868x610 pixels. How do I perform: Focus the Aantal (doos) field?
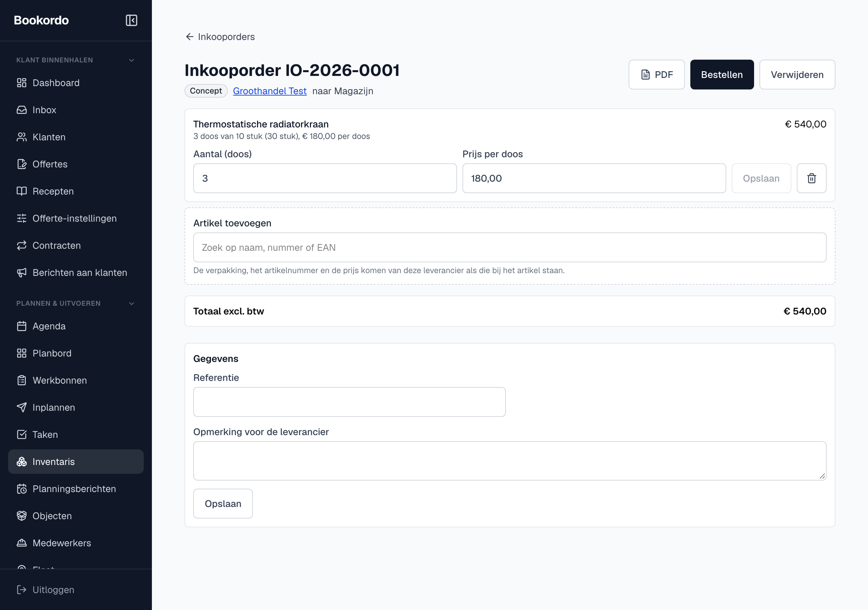325,178
